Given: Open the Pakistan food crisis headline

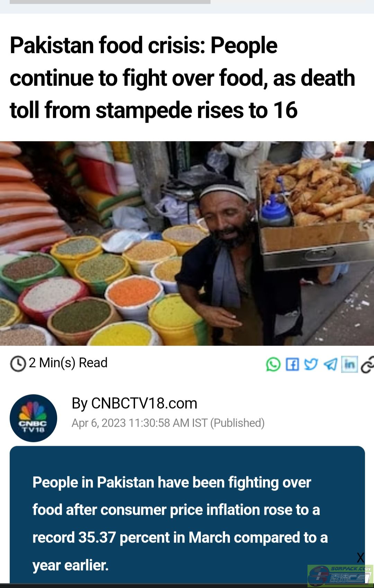Looking at the screenshot, I should click(182, 78).
